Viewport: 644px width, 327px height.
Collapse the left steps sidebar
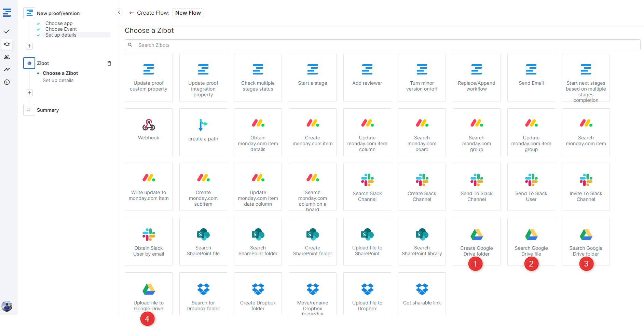119,13
